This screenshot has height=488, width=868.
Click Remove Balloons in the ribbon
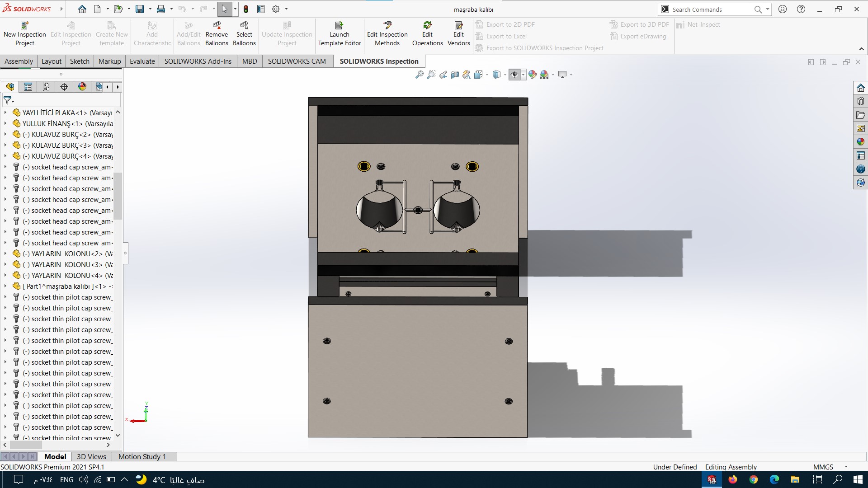coord(217,34)
